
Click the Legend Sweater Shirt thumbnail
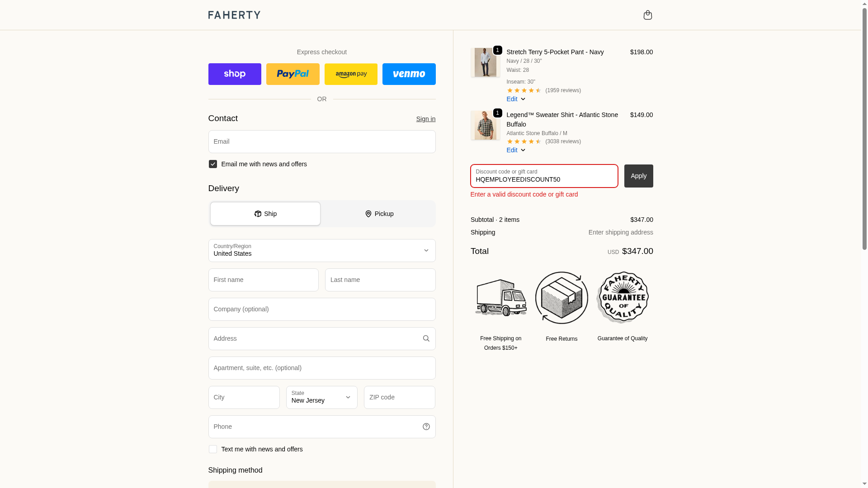click(486, 125)
